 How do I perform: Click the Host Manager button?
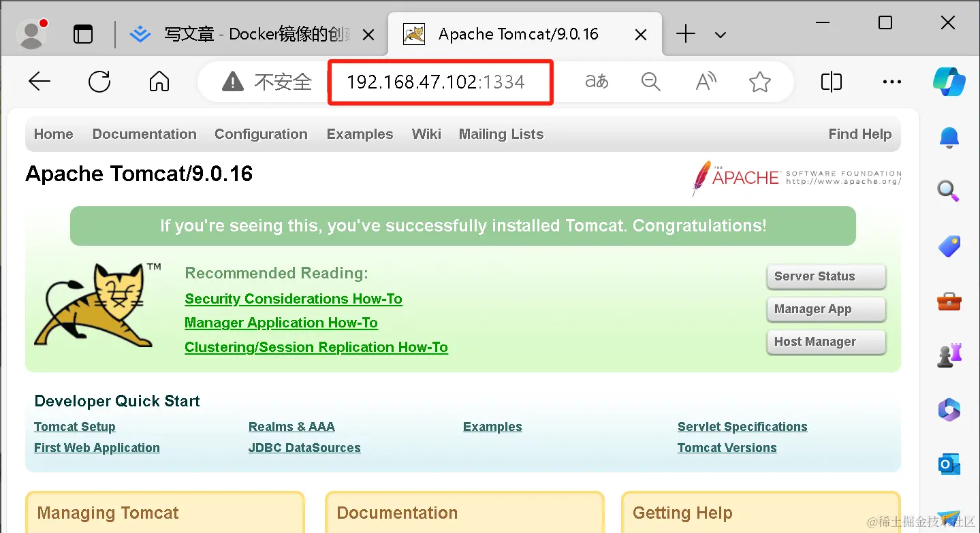point(826,342)
